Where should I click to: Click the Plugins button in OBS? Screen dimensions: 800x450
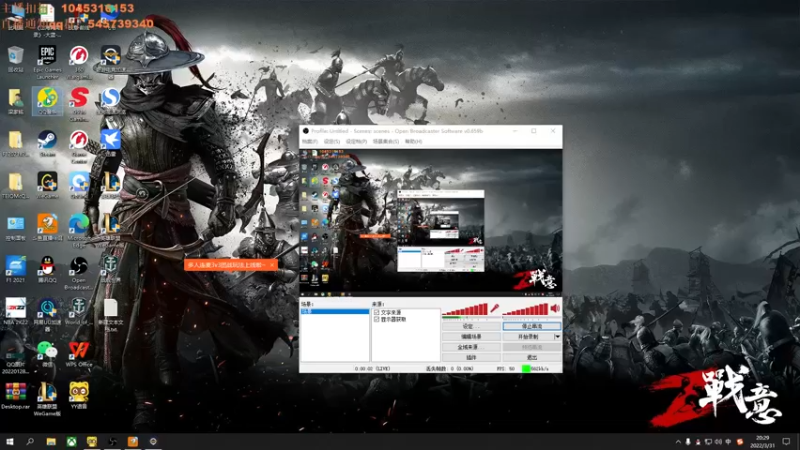pyautogui.click(x=471, y=358)
